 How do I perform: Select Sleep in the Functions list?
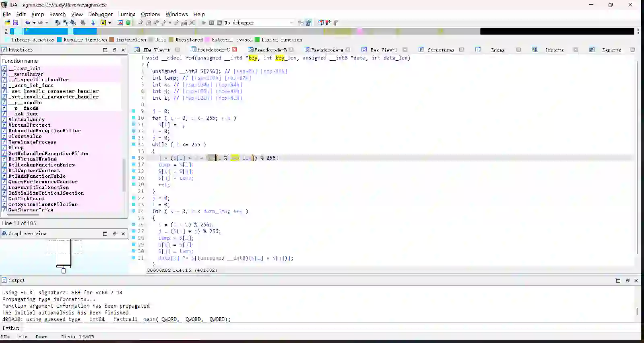click(16, 148)
